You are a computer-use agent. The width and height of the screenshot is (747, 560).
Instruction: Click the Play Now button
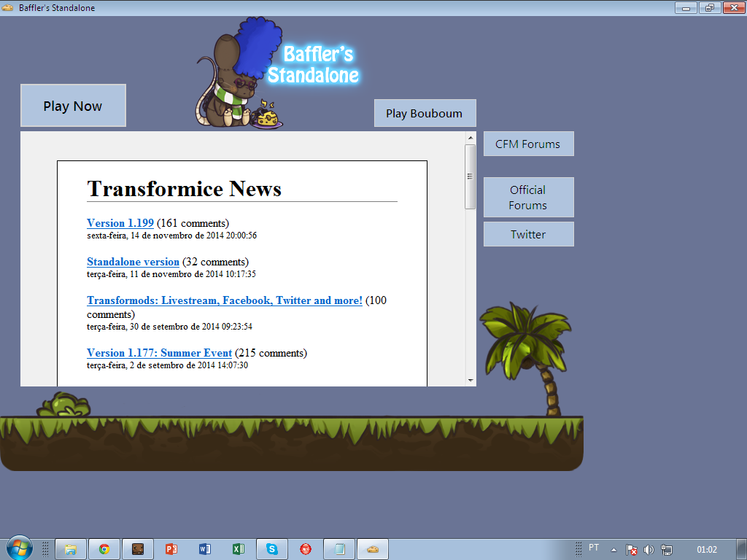73,105
